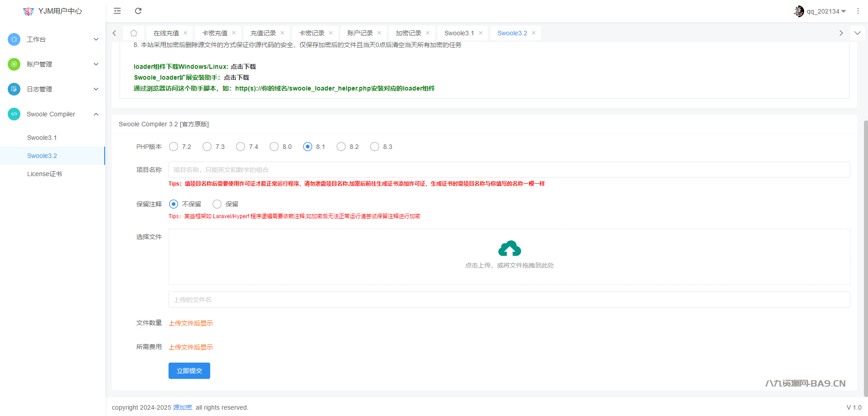Open the home tab icon

pyautogui.click(x=133, y=33)
